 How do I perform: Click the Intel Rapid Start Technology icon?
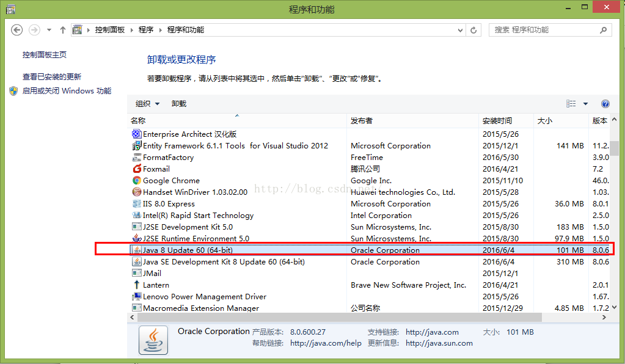point(136,215)
